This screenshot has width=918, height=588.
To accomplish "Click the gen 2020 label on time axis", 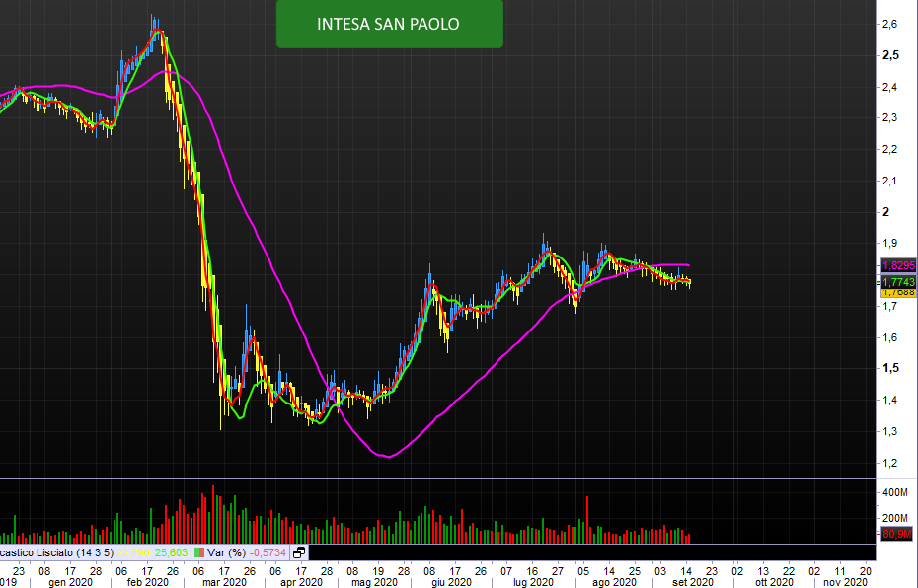I will point(70,582).
